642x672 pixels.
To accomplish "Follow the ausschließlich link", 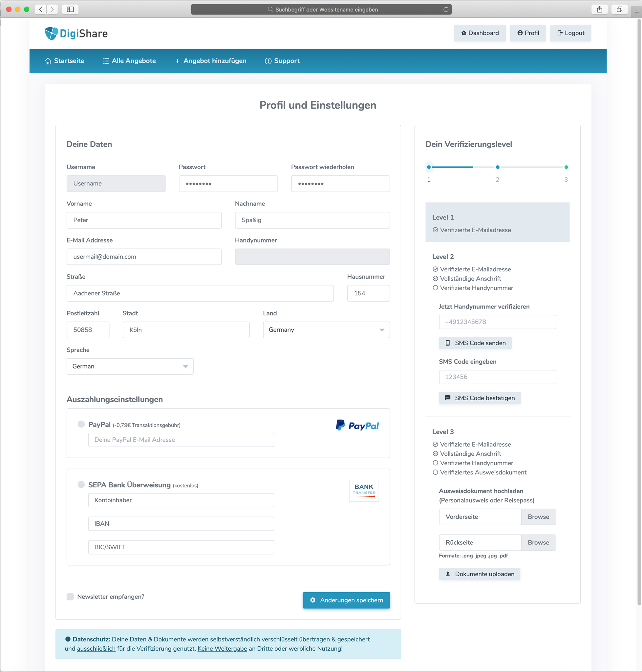I will [x=96, y=648].
